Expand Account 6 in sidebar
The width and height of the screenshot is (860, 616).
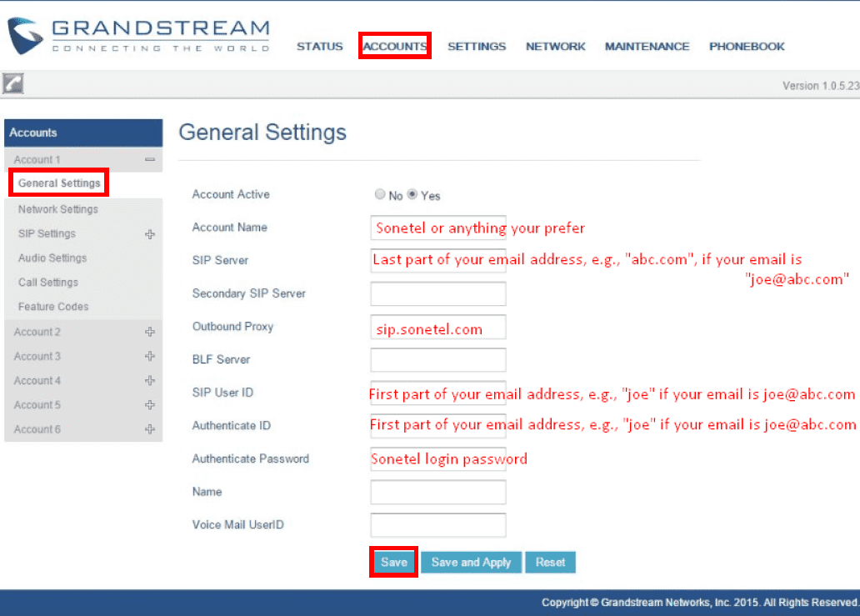click(150, 429)
